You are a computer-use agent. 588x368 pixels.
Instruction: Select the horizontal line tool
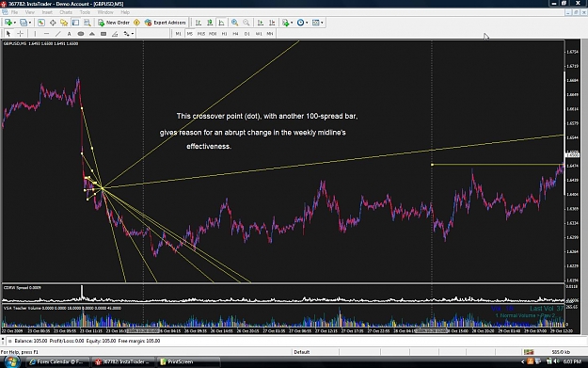coord(46,34)
